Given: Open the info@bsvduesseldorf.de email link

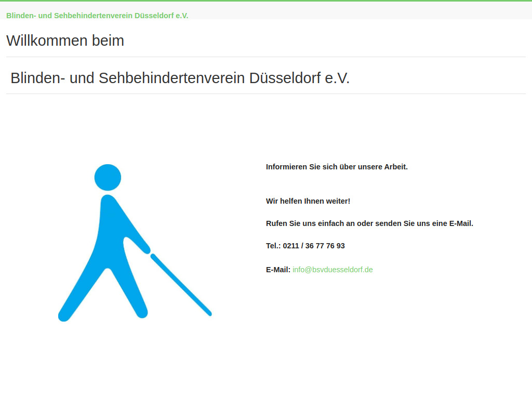Looking at the screenshot, I should coord(332,270).
